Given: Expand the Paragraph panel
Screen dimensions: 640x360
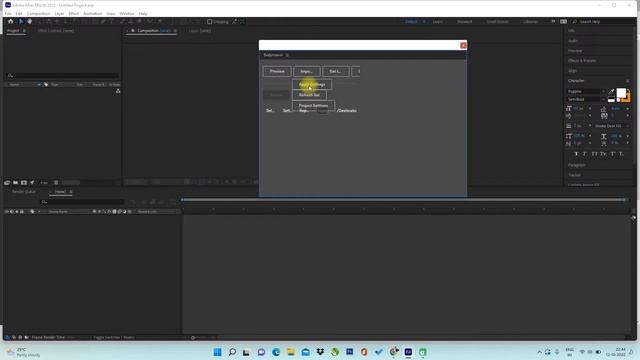Looking at the screenshot, I should point(577,165).
